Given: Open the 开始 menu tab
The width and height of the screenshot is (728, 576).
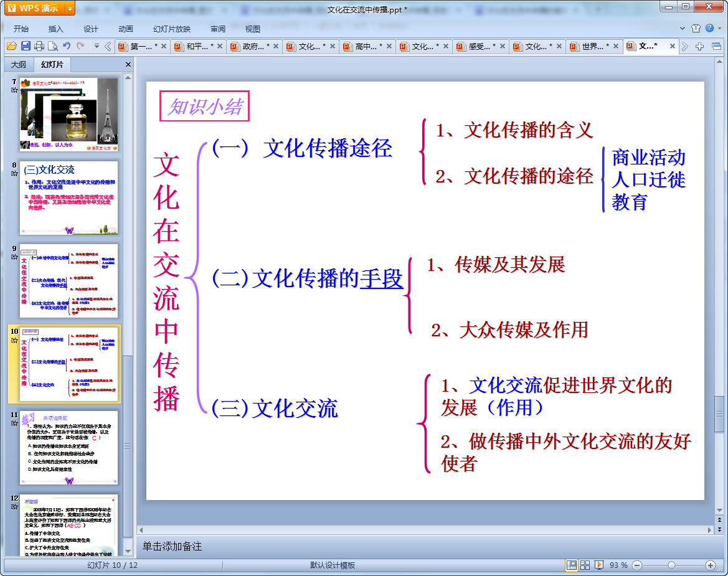Looking at the screenshot, I should coord(21,29).
